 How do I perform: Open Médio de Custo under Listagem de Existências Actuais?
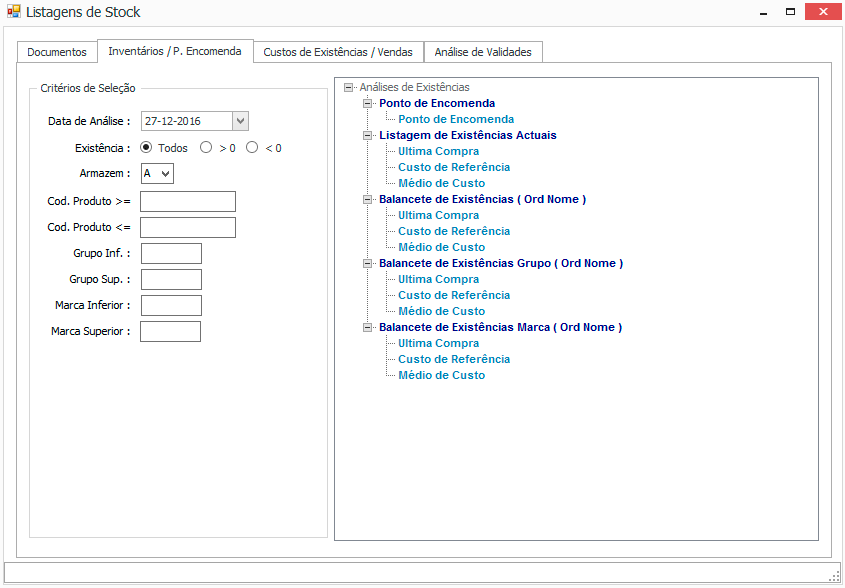441,183
